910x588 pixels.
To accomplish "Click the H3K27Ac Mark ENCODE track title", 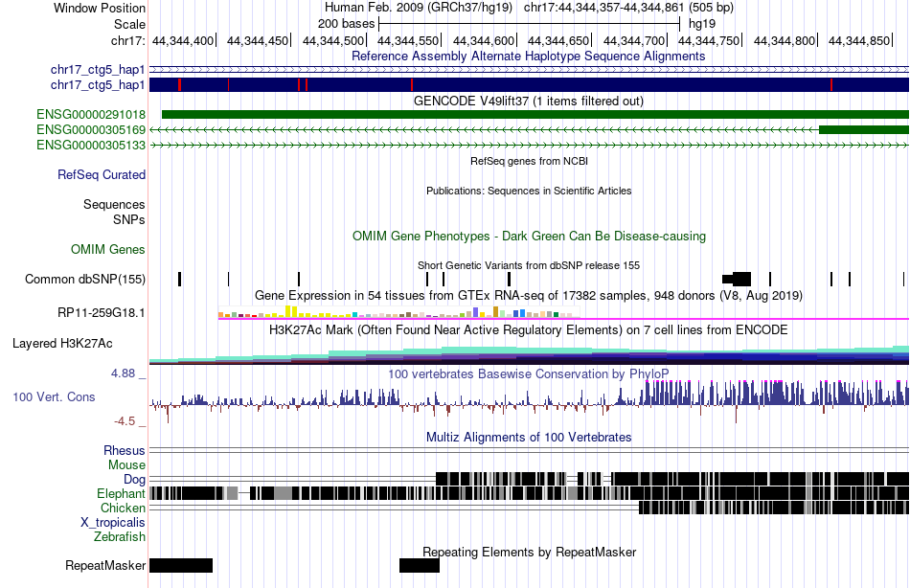I will [529, 330].
